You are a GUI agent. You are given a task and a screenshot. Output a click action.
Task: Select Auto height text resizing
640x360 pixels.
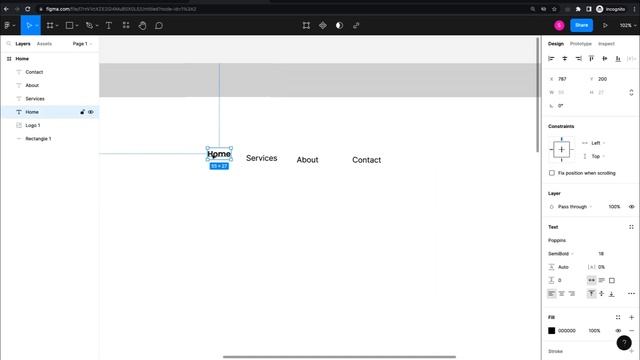pyautogui.click(x=602, y=280)
